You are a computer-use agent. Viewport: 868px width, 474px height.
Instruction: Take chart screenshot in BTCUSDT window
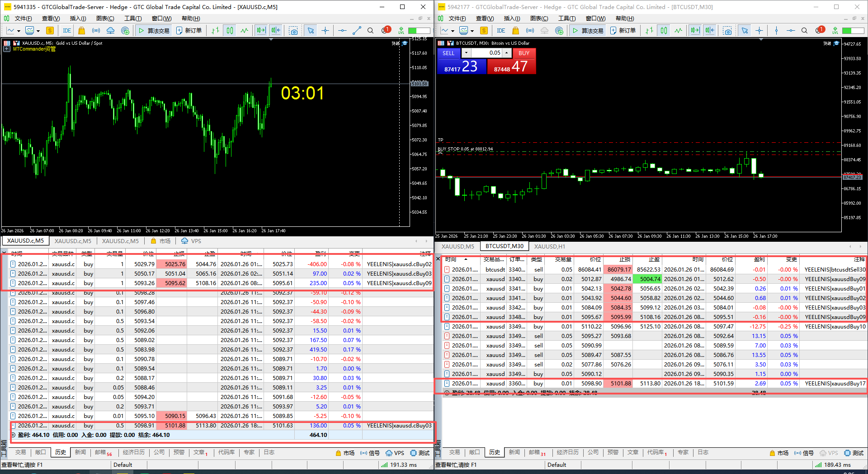click(727, 31)
